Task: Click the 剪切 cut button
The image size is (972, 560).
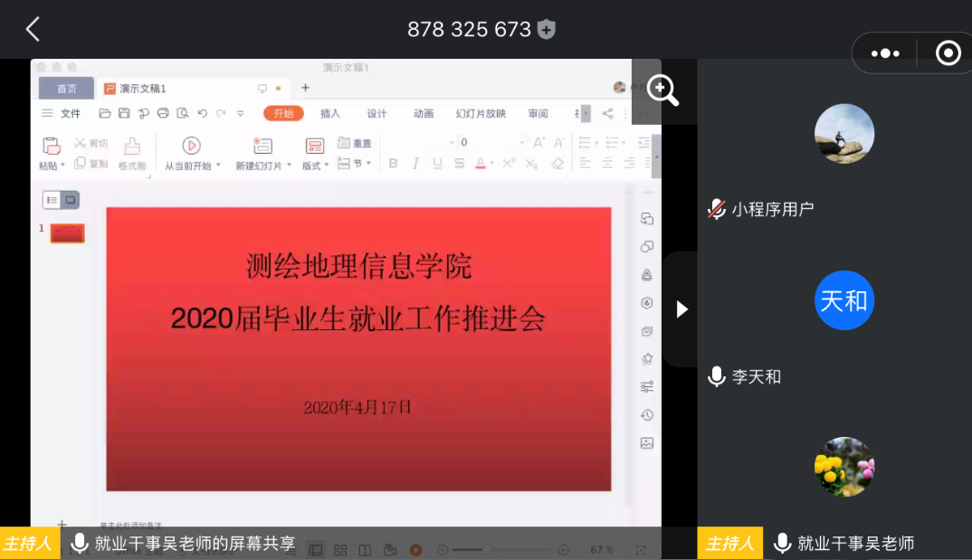Action: 91,144
